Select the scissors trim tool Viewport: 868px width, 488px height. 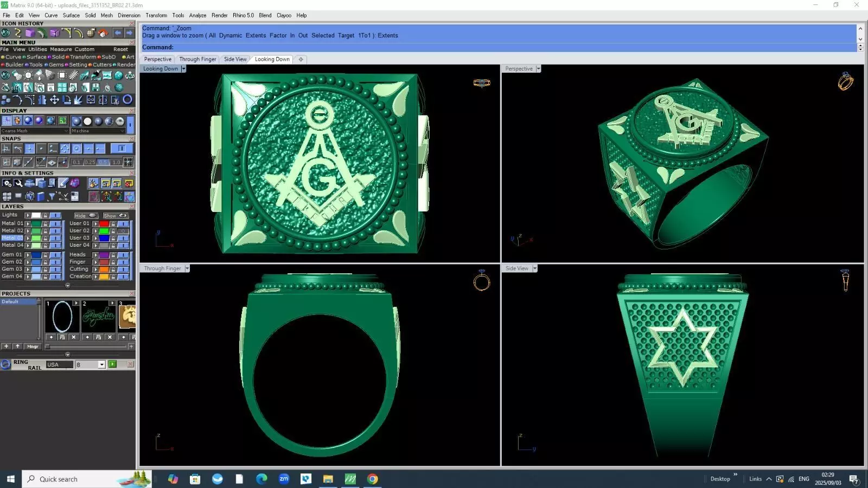pyautogui.click(x=115, y=100)
